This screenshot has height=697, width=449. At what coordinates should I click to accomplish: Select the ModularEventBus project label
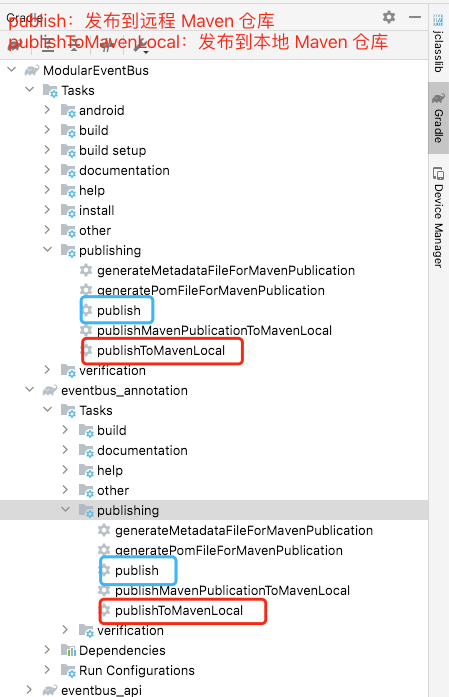click(x=96, y=70)
